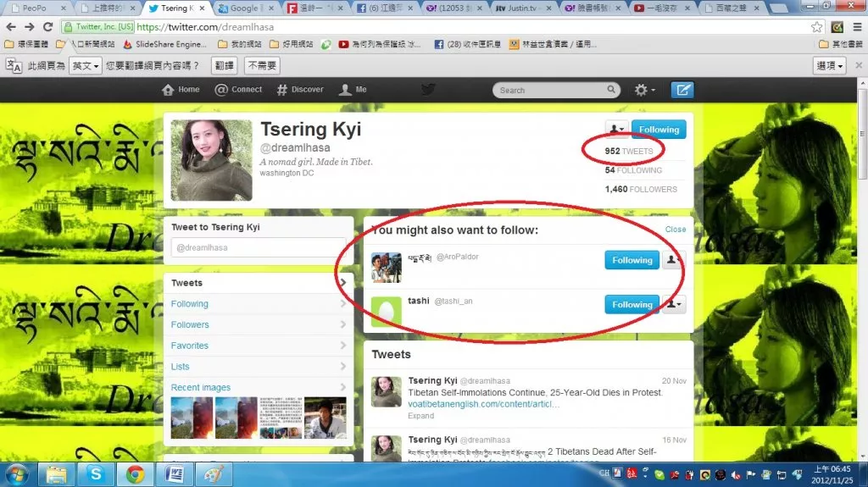Open user actions dropdown beside Following on profile
Screen dimensions: 868x487
tap(617, 129)
